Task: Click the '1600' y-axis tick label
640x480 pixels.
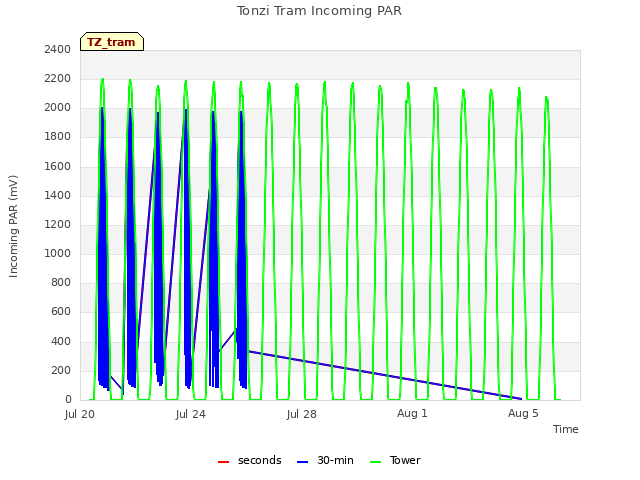Action: click(x=58, y=167)
